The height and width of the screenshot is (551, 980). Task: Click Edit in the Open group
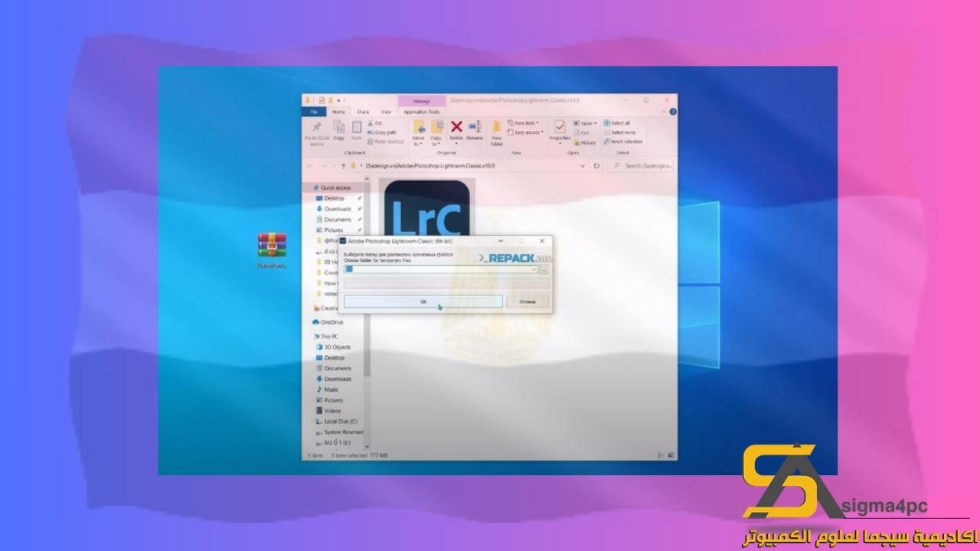(582, 132)
